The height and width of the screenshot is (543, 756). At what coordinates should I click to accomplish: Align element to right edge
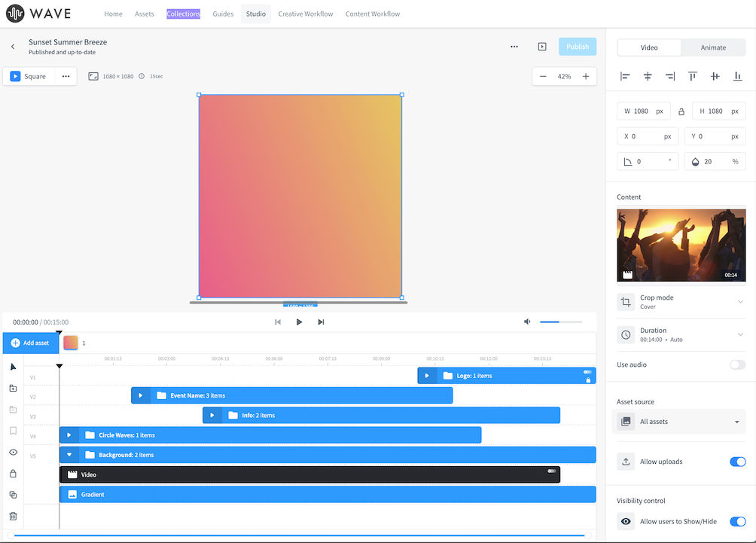click(670, 76)
